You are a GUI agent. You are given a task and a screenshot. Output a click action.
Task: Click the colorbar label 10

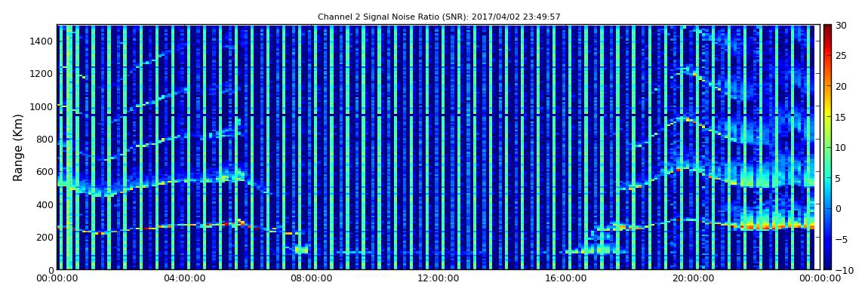(x=841, y=147)
